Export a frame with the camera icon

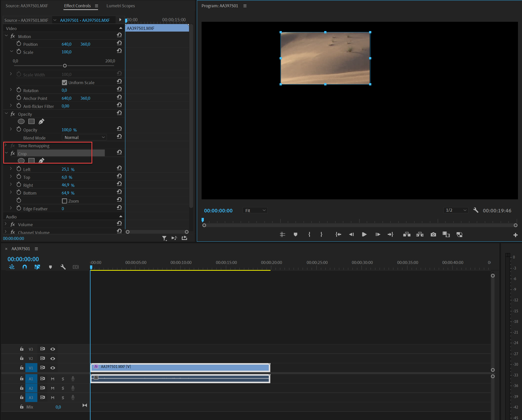pyautogui.click(x=433, y=234)
